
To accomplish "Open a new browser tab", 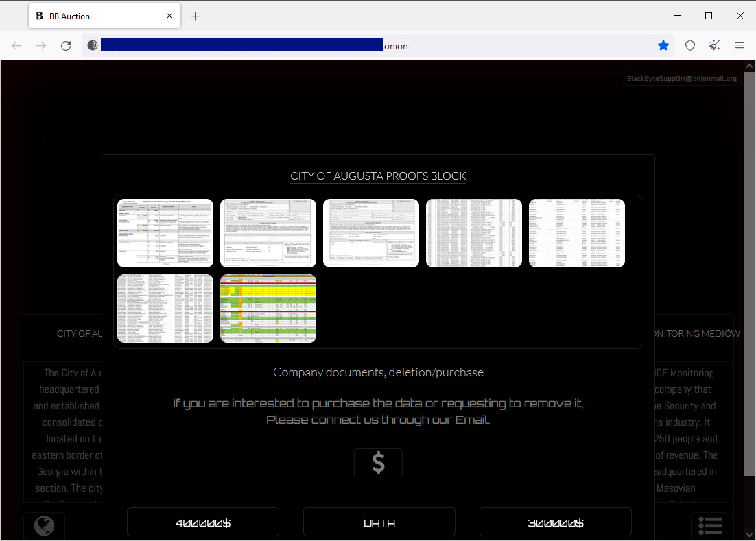I will (x=196, y=16).
